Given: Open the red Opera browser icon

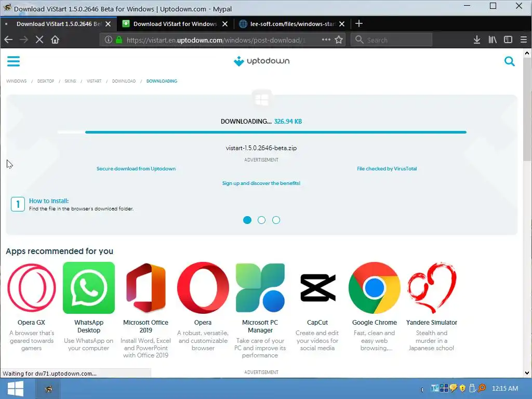Looking at the screenshot, I should 203,288.
